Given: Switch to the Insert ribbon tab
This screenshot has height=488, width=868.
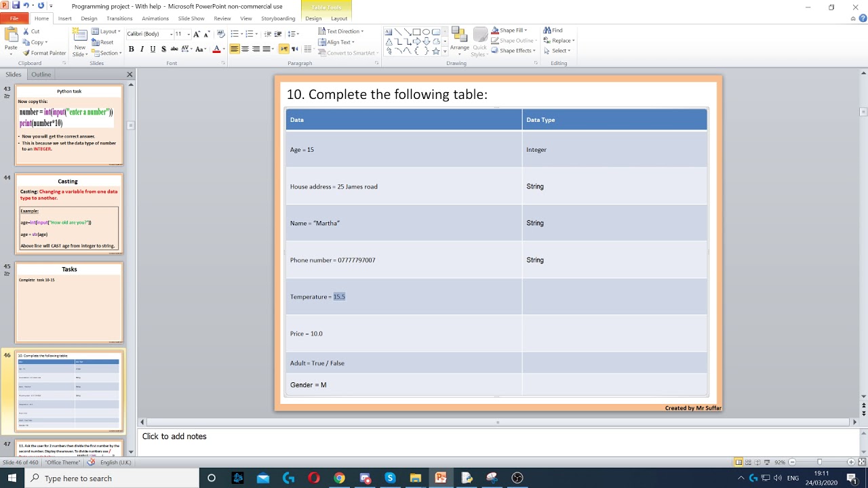Looking at the screenshot, I should [64, 18].
